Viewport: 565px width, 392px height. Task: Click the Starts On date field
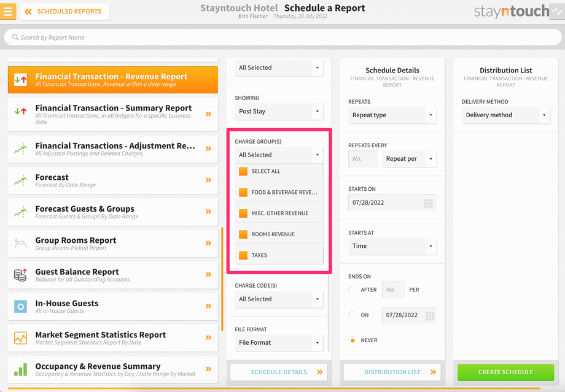(392, 202)
